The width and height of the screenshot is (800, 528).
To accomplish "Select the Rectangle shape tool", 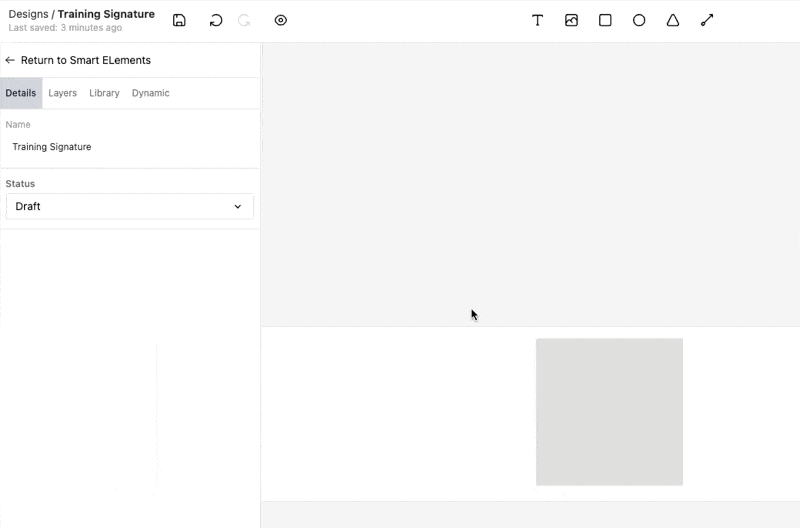I will [605, 20].
